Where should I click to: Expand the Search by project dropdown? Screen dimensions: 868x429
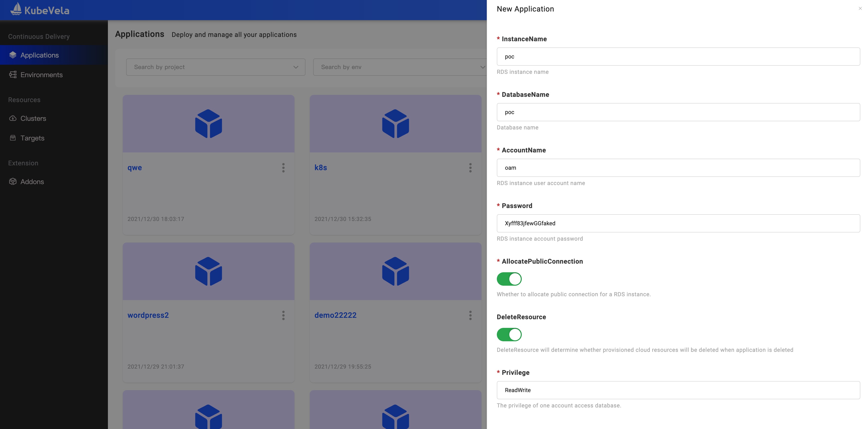(216, 67)
